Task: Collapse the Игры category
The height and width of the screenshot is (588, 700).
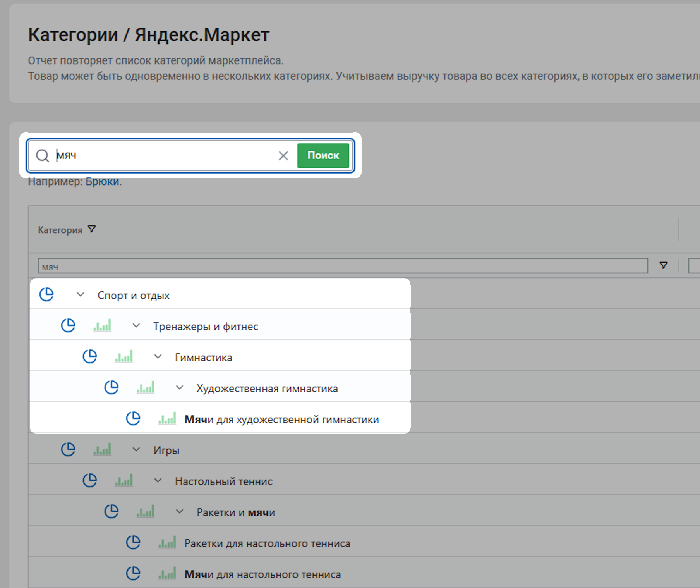Action: [x=136, y=449]
